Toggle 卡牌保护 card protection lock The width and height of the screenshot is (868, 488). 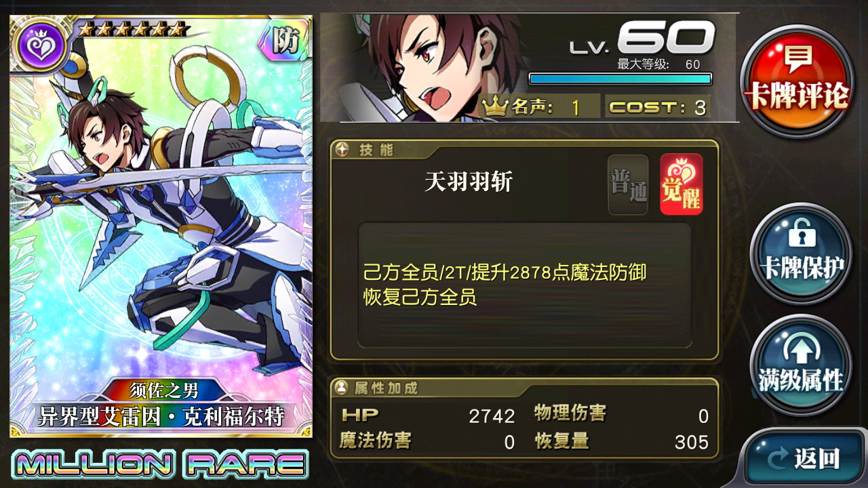click(800, 253)
